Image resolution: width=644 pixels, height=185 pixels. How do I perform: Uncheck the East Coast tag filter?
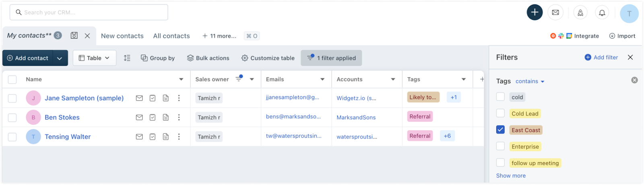pyautogui.click(x=500, y=130)
